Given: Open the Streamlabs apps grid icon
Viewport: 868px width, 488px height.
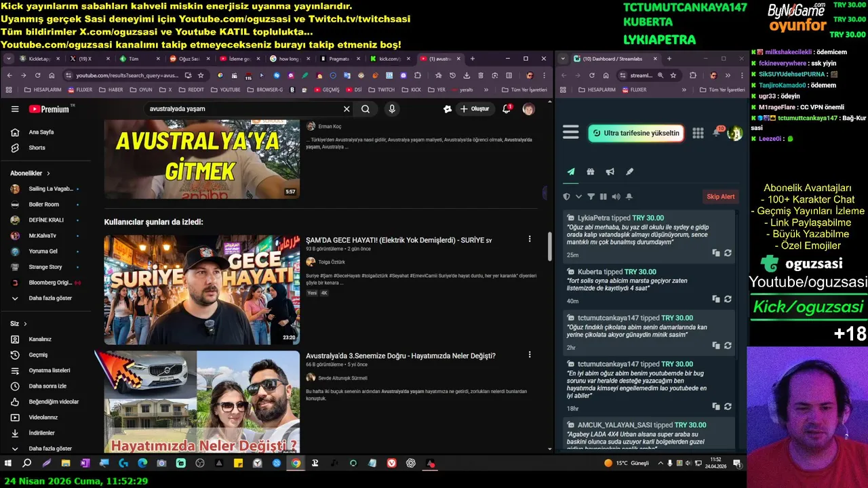Looking at the screenshot, I should [698, 133].
